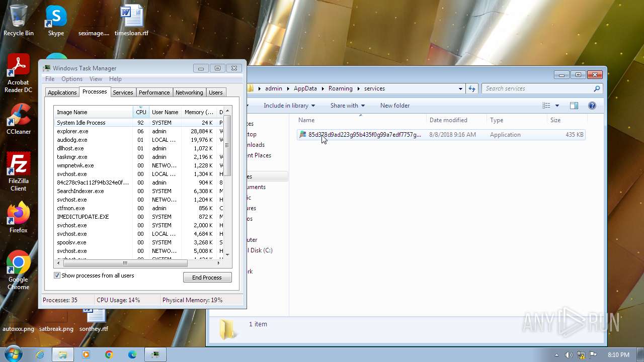Switch to the Applications tab
644x362 pixels.
[62, 93]
